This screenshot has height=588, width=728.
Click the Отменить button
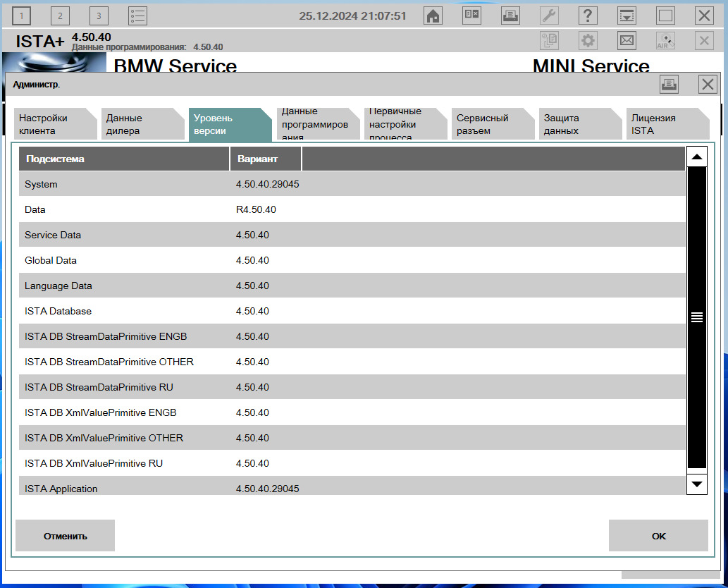pyautogui.click(x=65, y=536)
